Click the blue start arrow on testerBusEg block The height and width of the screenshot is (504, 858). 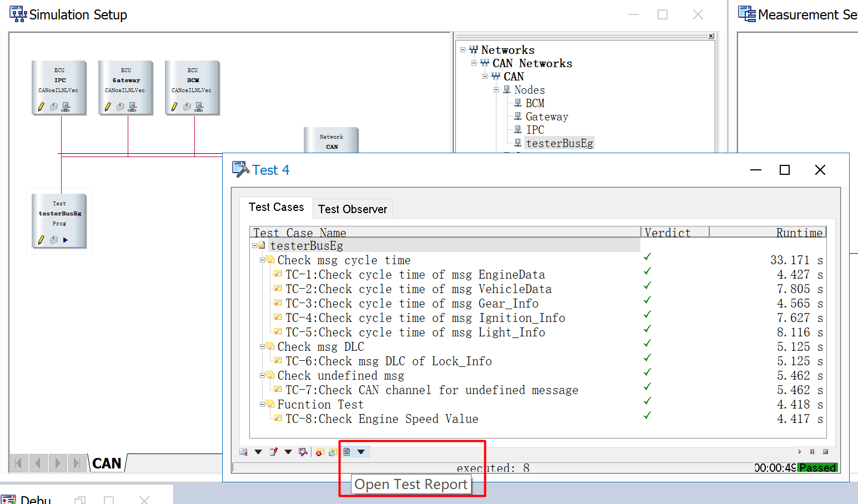(66, 240)
